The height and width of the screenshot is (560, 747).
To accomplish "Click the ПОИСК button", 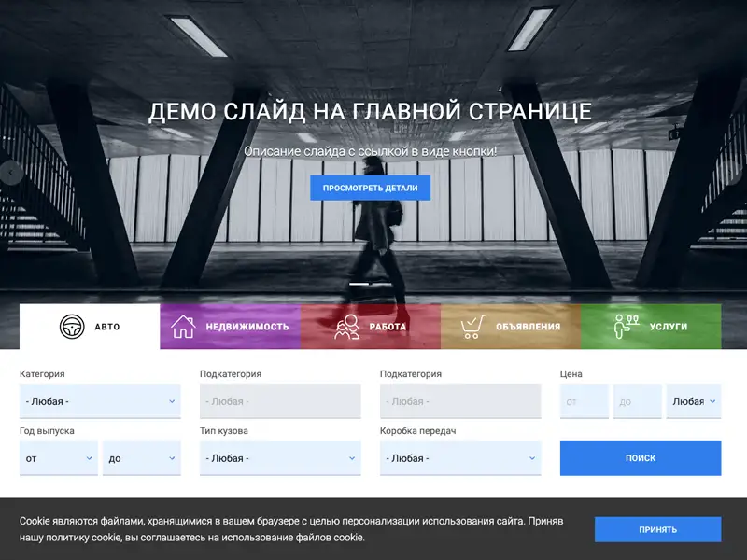I will tap(641, 458).
